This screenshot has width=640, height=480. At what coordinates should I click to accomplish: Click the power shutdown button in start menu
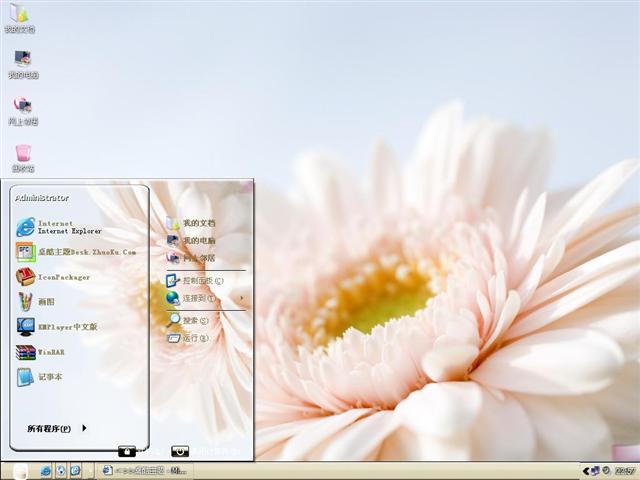(180, 451)
